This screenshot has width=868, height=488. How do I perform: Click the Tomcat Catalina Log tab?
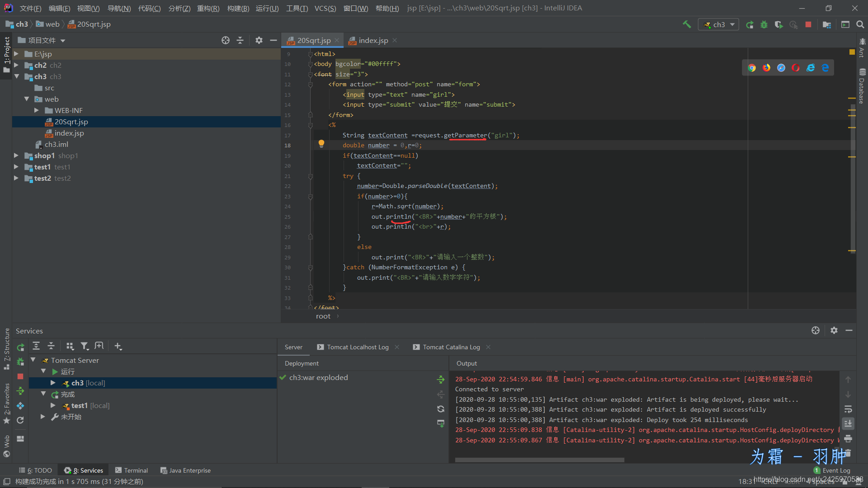tap(451, 347)
